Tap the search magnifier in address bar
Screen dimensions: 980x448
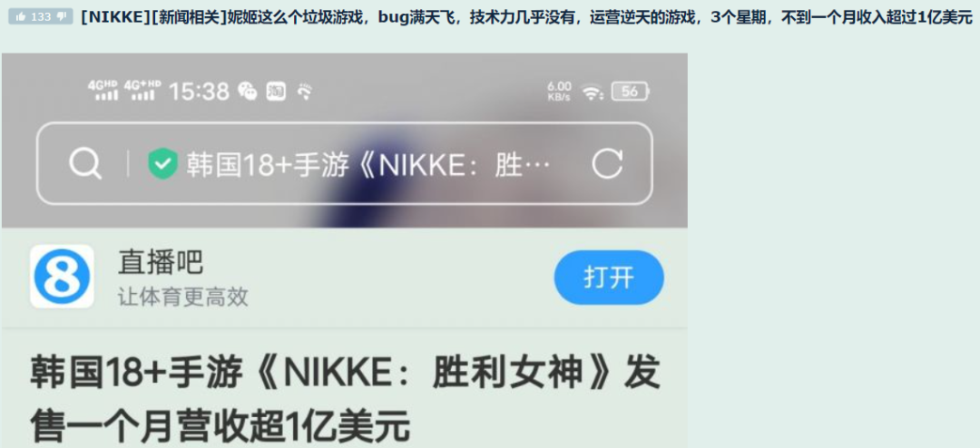click(85, 164)
